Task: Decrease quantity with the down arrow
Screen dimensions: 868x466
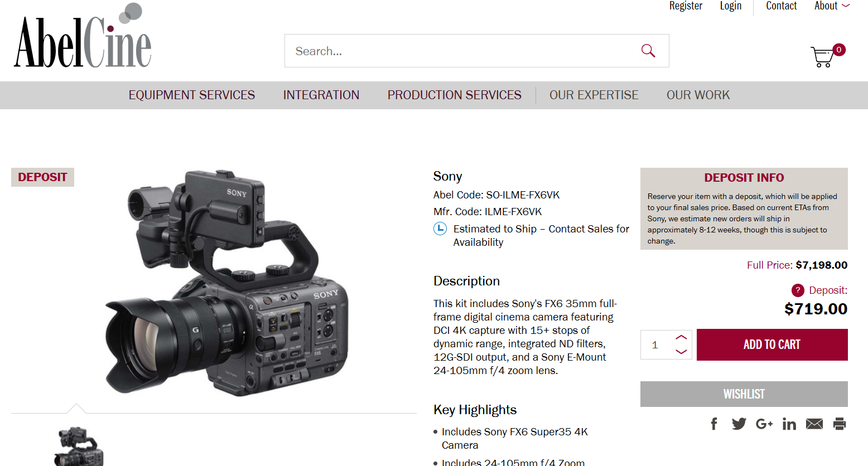Action: click(x=681, y=352)
